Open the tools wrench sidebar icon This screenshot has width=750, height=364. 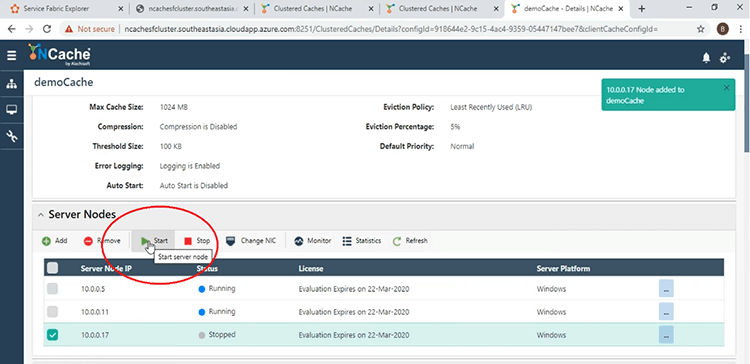(x=11, y=137)
